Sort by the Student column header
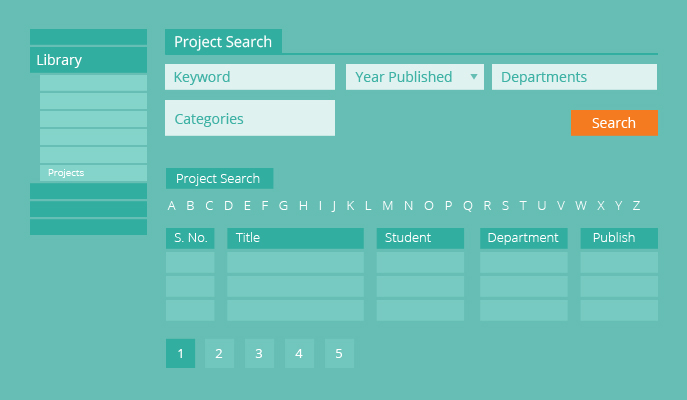The width and height of the screenshot is (687, 400). click(x=420, y=238)
